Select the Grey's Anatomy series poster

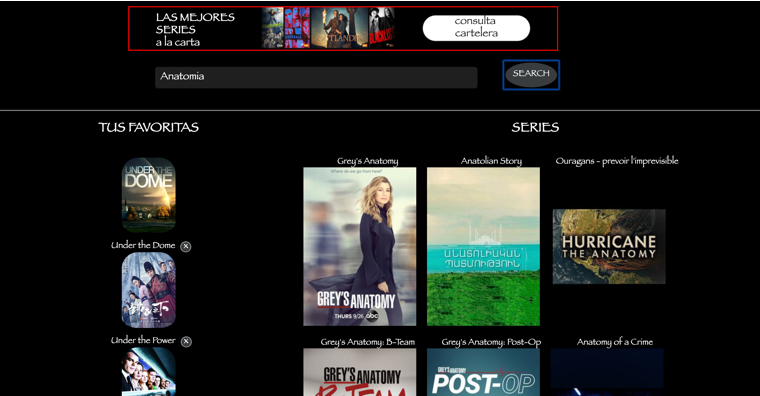[360, 246]
